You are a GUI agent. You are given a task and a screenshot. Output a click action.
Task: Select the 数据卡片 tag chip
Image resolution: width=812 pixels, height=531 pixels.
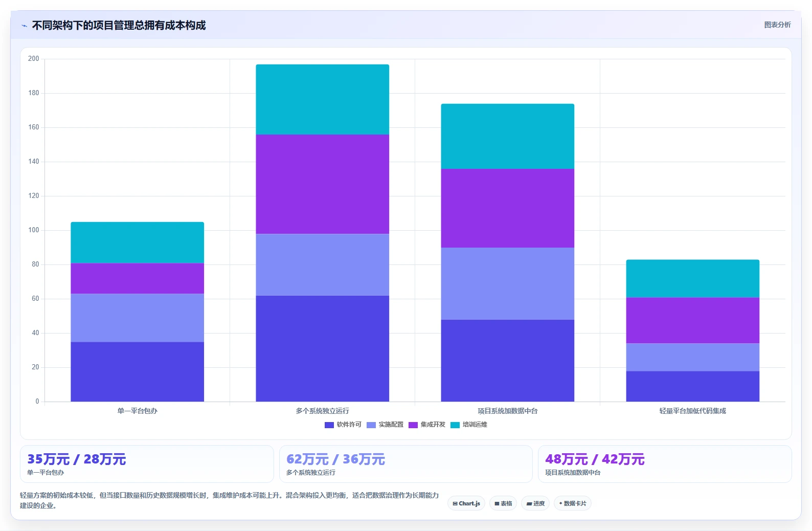coord(573,503)
